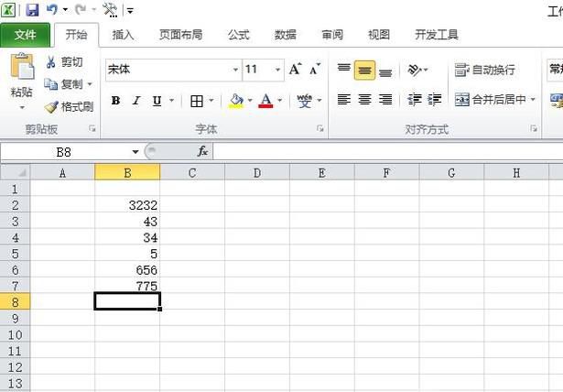Screen dimensions: 563x392
Task: Click the fx insert function icon
Action: point(202,152)
